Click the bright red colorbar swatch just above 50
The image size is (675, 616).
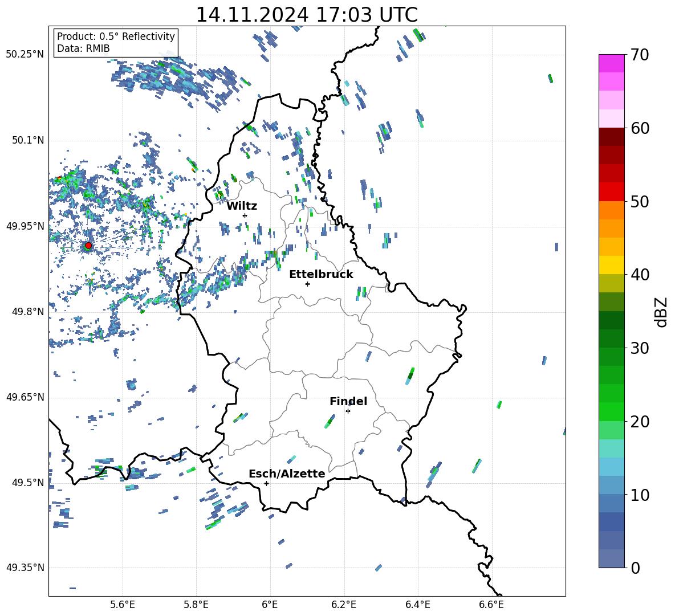coord(611,192)
